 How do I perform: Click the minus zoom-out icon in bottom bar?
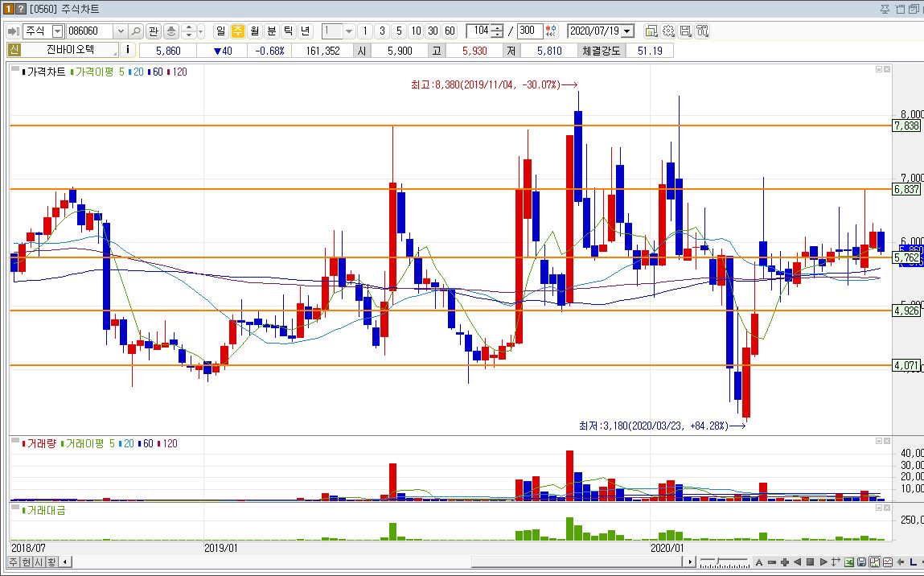[x=772, y=562]
